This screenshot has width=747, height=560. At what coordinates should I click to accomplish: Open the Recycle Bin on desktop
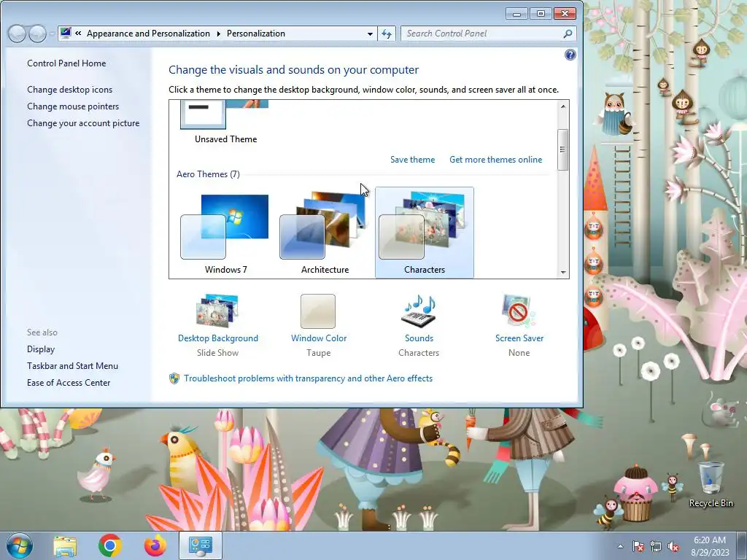(x=711, y=484)
